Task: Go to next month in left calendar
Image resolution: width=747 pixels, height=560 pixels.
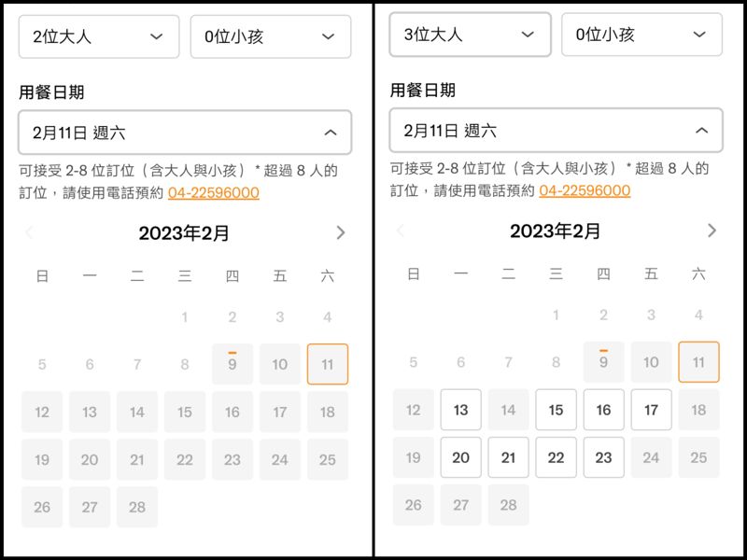Action: (341, 232)
